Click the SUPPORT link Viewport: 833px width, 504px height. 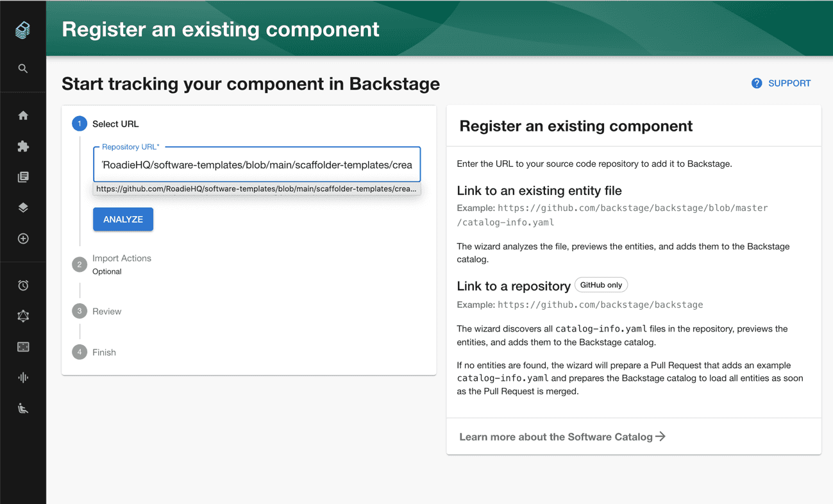[x=789, y=83]
